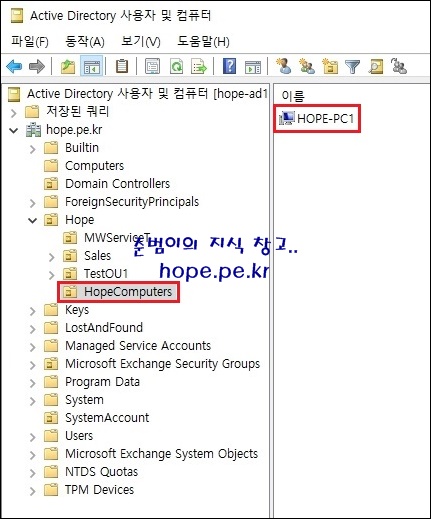
Task: Expand the Users container
Action: point(32,437)
